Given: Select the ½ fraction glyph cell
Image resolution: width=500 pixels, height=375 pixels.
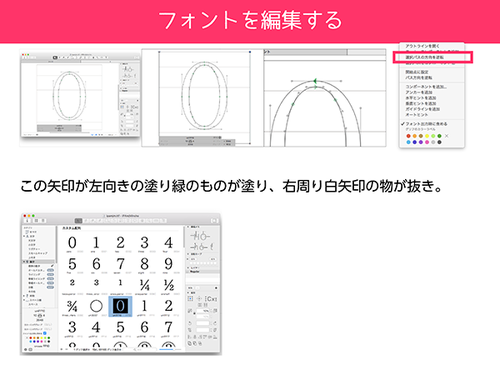Looking at the screenshot, I should (x=168, y=285).
